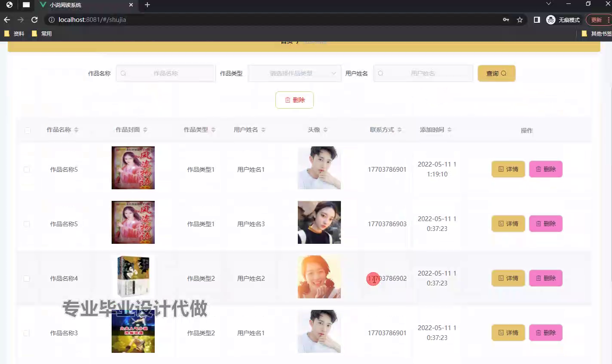
Task: Click the 小说阅读系统 browser tab
Action: (86, 5)
